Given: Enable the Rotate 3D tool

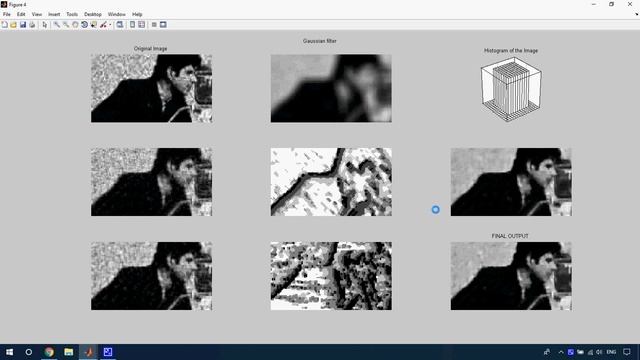Looking at the screenshot, I should [x=84, y=25].
